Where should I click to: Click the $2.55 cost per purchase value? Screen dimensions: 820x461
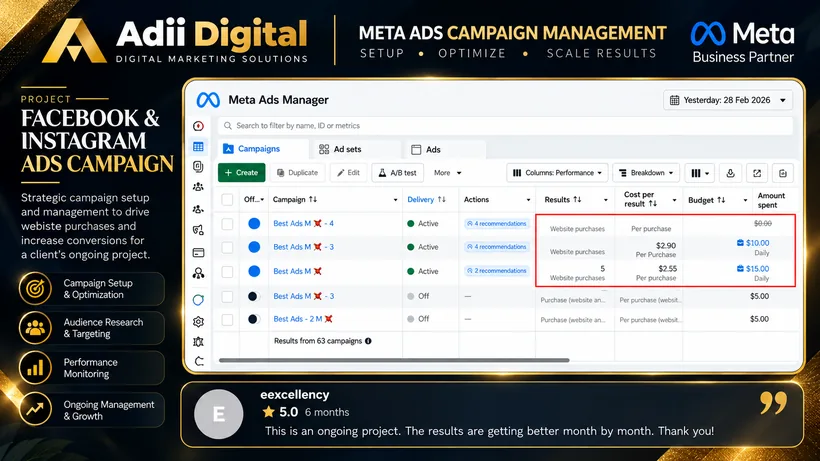coord(667,269)
